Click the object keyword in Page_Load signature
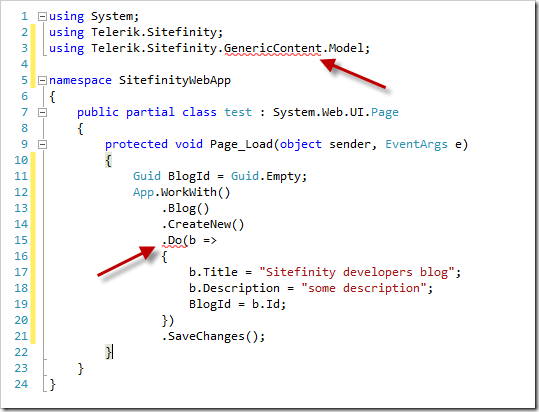The image size is (539, 412). click(x=301, y=145)
